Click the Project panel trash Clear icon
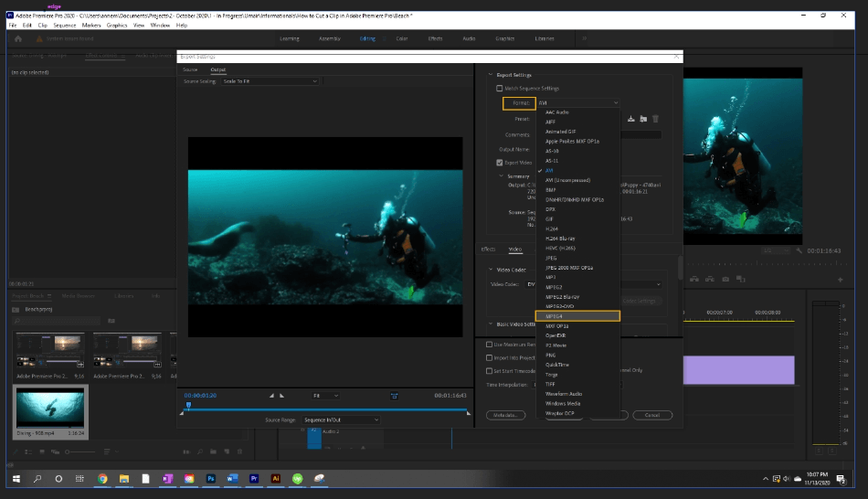Image resolution: width=868 pixels, height=499 pixels. tap(239, 451)
